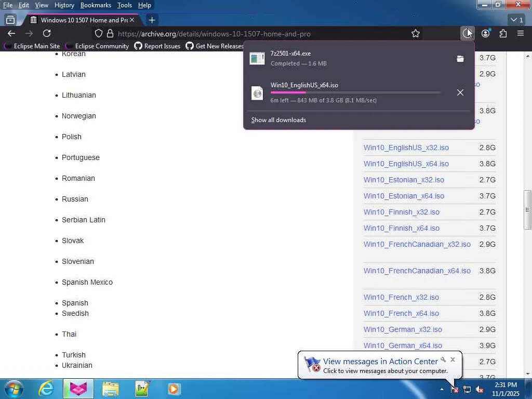Open the Get New Releases bookmark
The image size is (532, 399).
(215, 46)
